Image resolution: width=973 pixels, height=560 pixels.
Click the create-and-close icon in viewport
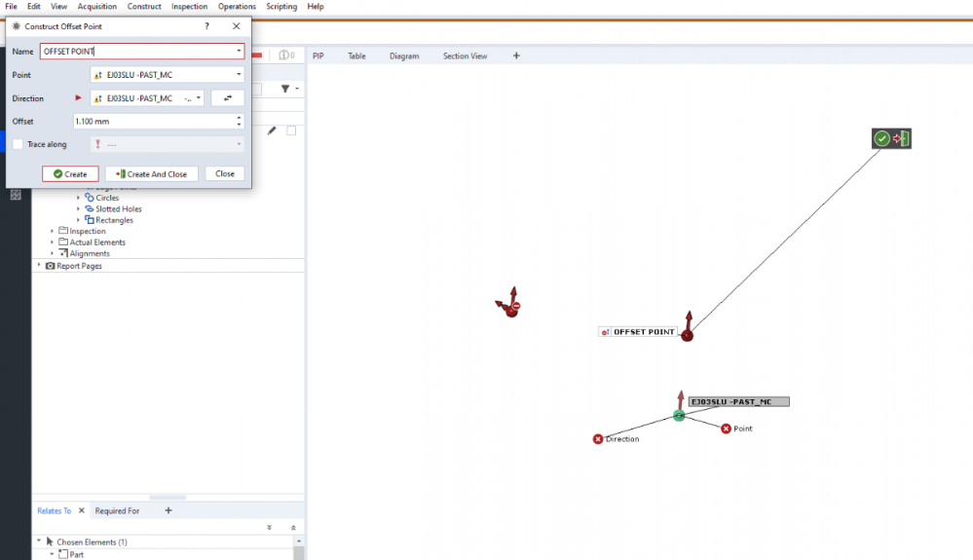pos(901,139)
